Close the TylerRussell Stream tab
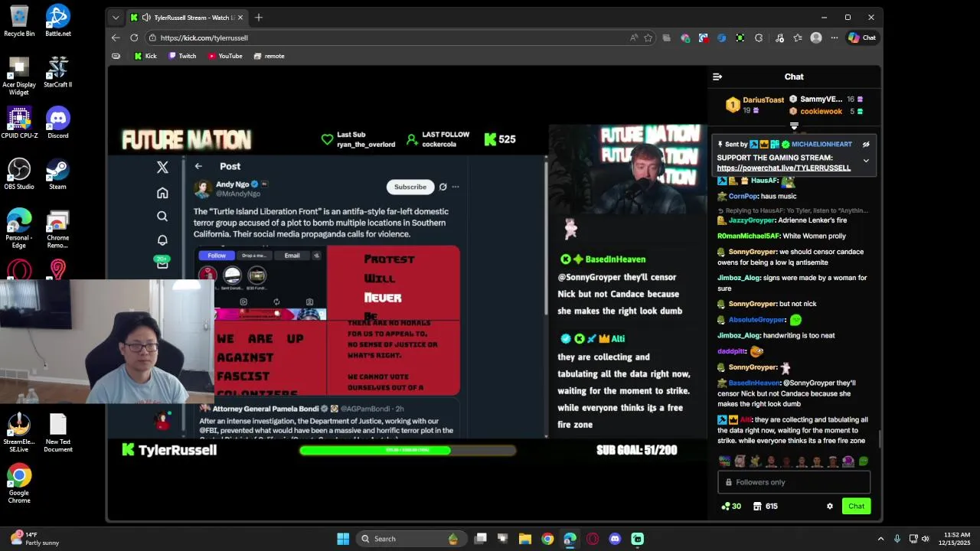Screen dimensions: 980x551 point(240,18)
